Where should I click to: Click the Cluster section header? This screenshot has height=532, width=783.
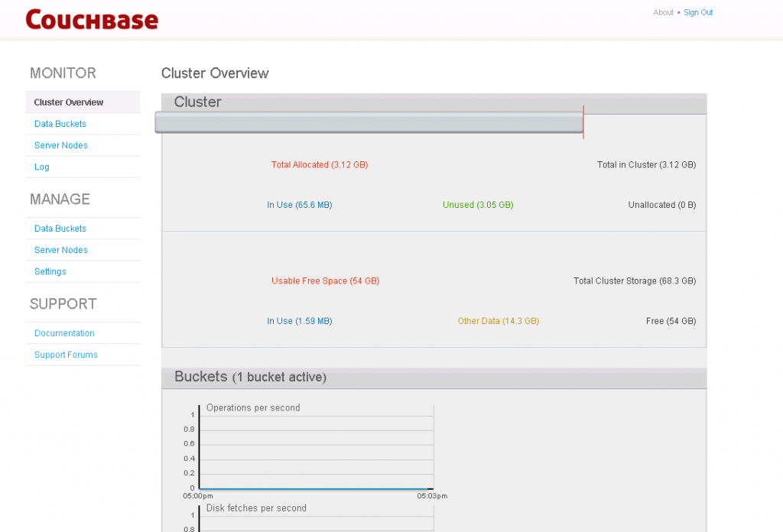pyautogui.click(x=434, y=102)
